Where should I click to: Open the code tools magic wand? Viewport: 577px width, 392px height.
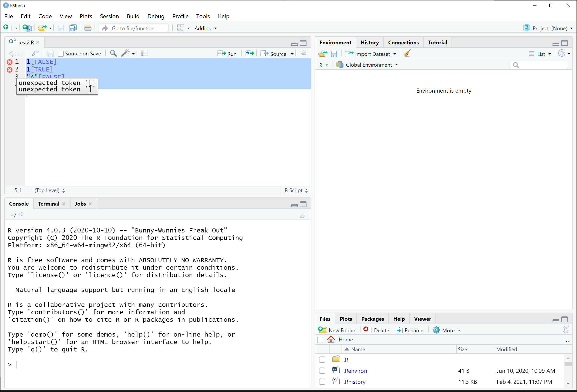coord(126,53)
